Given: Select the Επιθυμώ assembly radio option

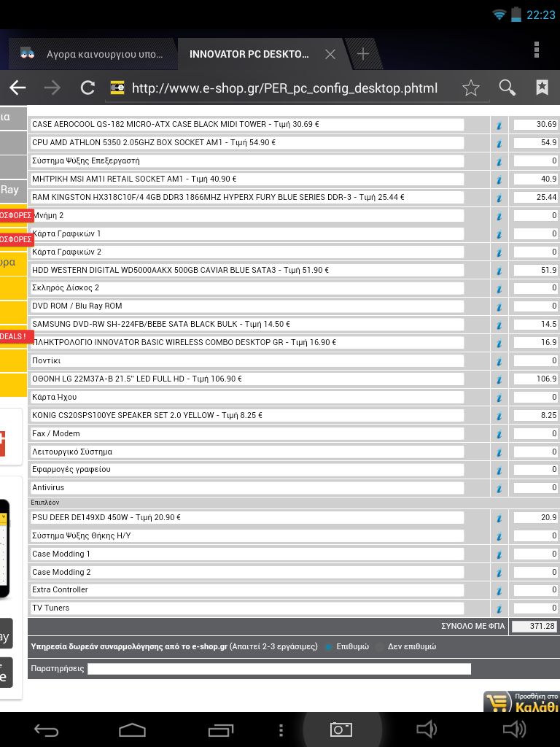Looking at the screenshot, I should pyautogui.click(x=329, y=647).
